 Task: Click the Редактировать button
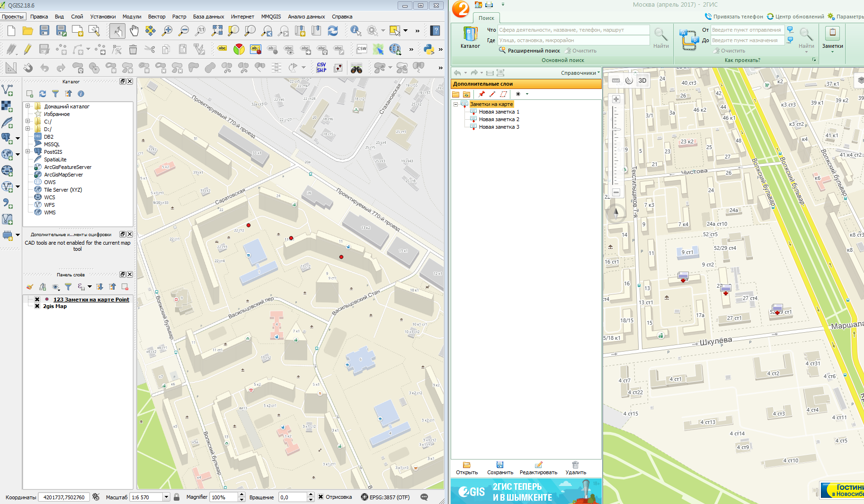538,468
